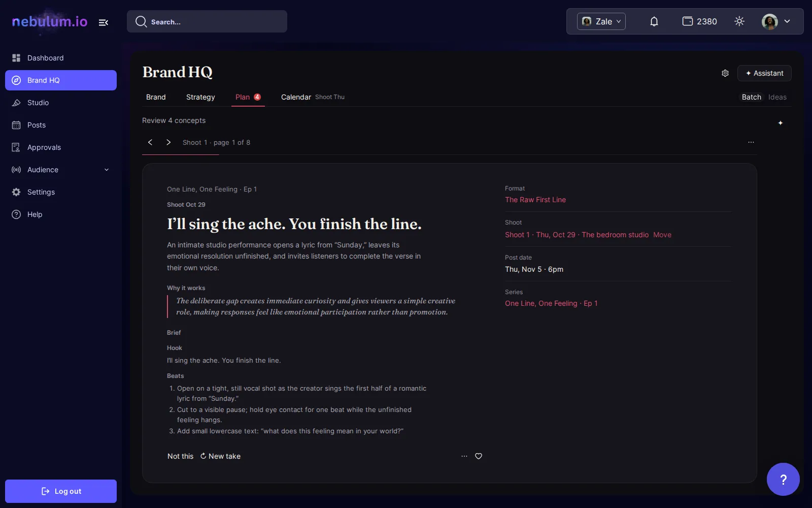Viewport: 812px width, 508px height.
Task: Open Settings in the sidebar
Action: 61,192
